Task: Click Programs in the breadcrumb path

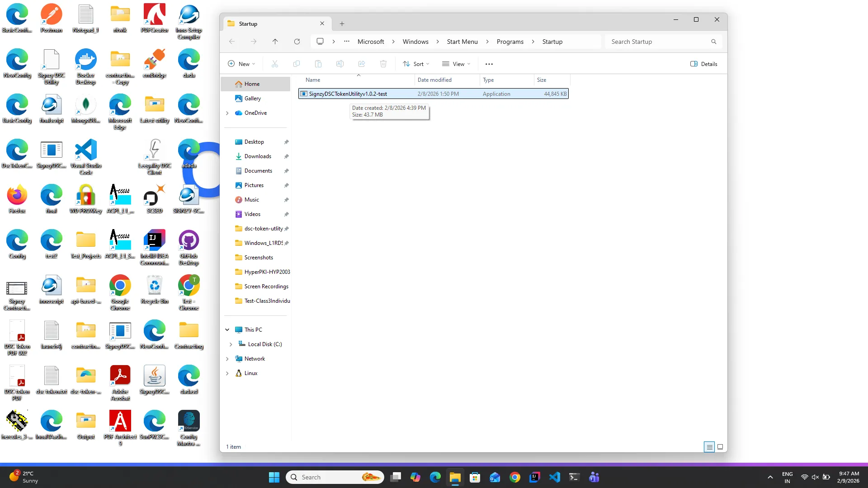Action: 510,42
